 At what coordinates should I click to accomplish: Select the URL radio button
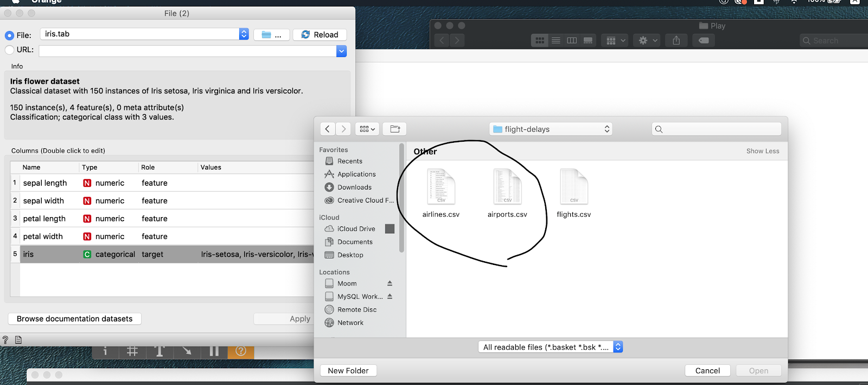tap(9, 50)
